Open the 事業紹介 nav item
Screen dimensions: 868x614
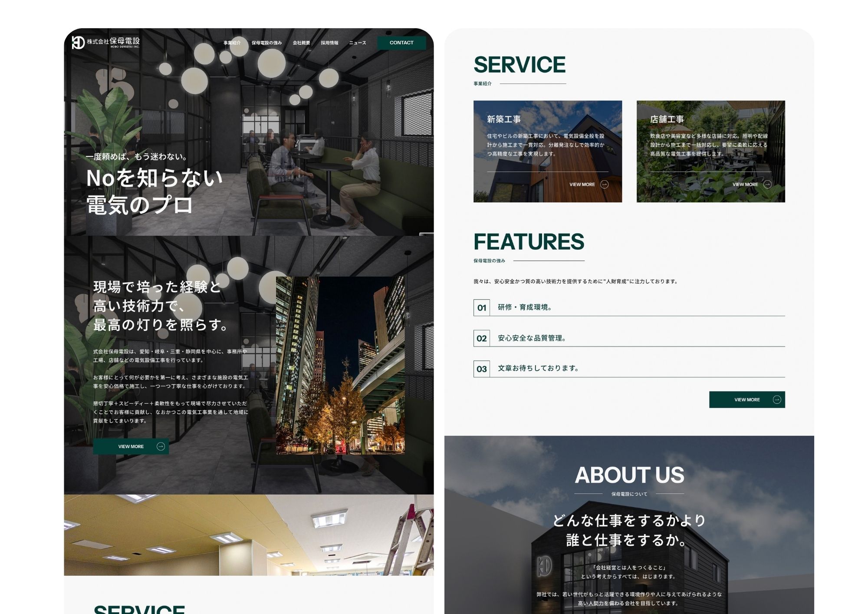click(x=232, y=43)
